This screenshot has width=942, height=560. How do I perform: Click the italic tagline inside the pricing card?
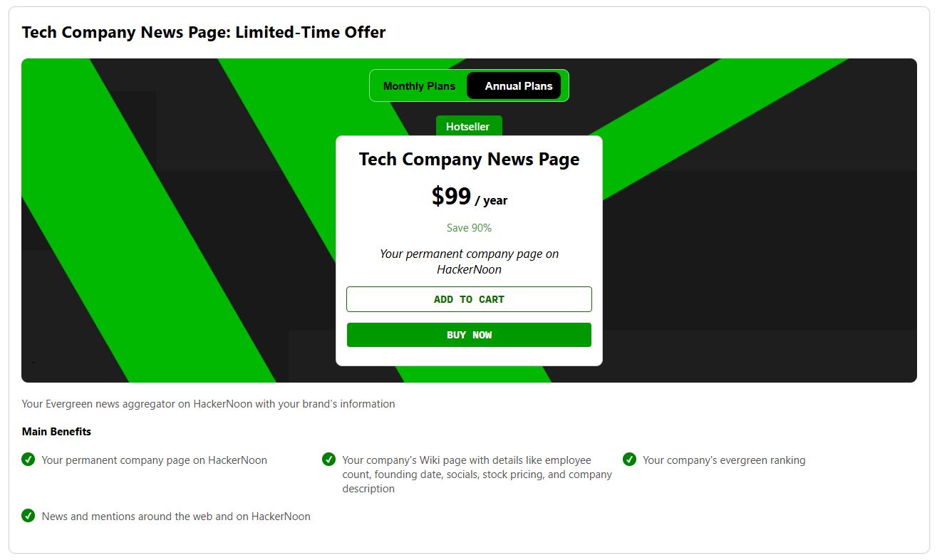pos(469,261)
